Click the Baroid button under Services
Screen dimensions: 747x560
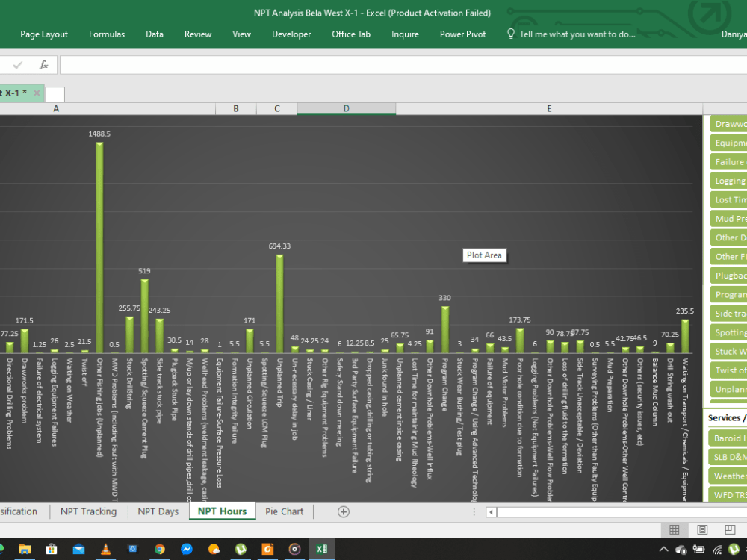click(x=728, y=438)
